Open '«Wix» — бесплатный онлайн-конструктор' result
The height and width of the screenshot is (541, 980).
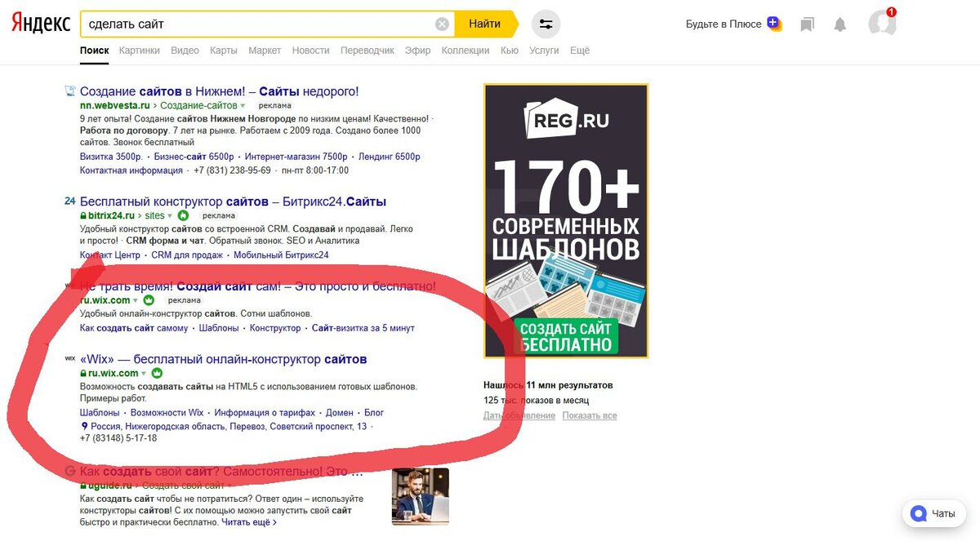tap(223, 359)
